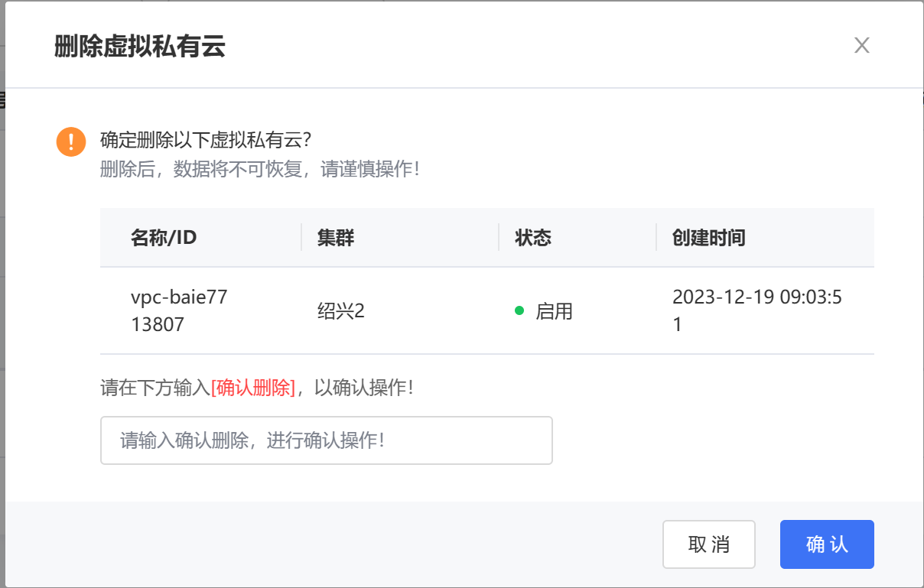Select the vpc-baie7713807 name cell
Screen dimensions: 924x588
point(179,310)
